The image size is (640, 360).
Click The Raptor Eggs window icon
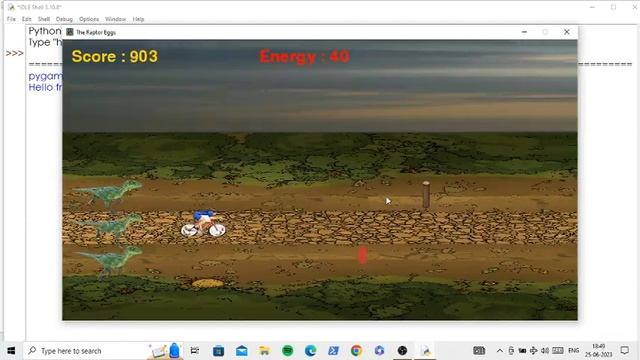click(x=70, y=32)
